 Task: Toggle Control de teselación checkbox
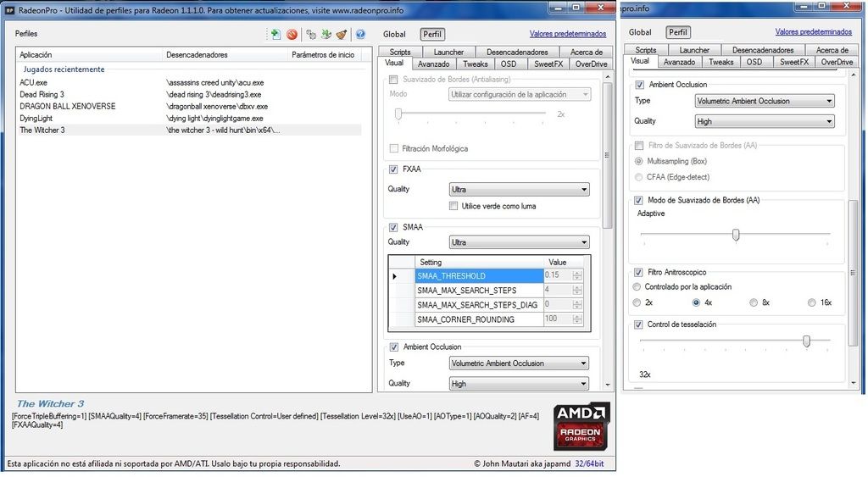click(638, 324)
